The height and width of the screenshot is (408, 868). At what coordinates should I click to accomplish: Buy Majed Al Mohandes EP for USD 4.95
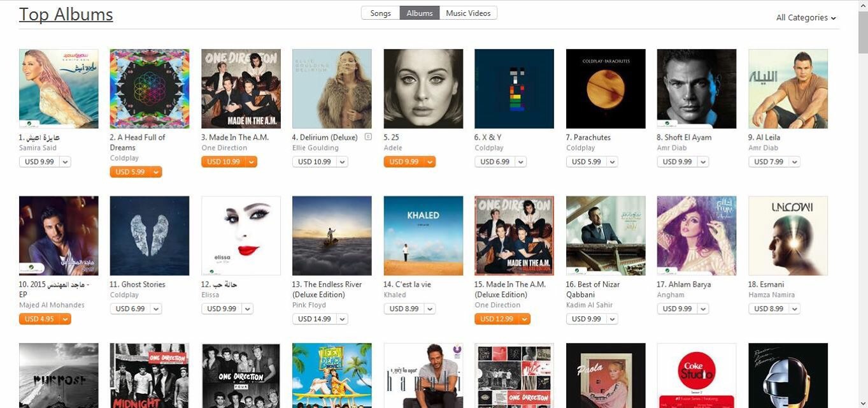point(39,319)
